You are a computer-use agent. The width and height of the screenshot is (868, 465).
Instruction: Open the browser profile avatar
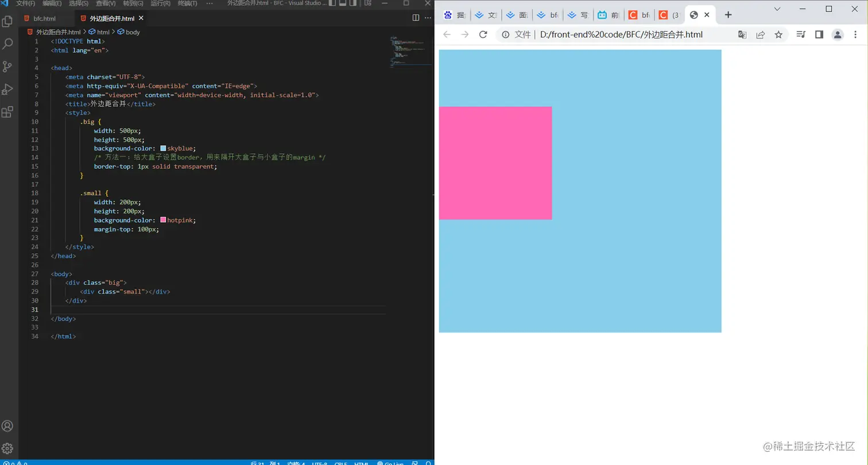tap(838, 35)
